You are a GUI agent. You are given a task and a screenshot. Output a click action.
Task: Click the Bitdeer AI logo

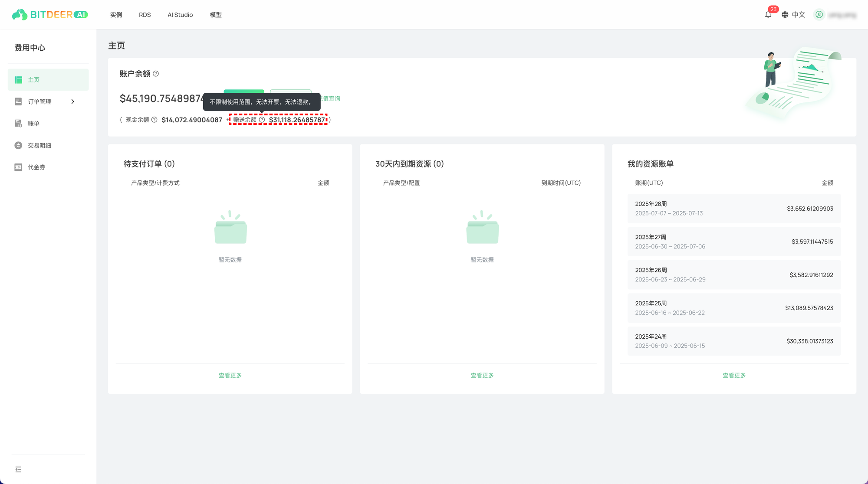tap(50, 15)
